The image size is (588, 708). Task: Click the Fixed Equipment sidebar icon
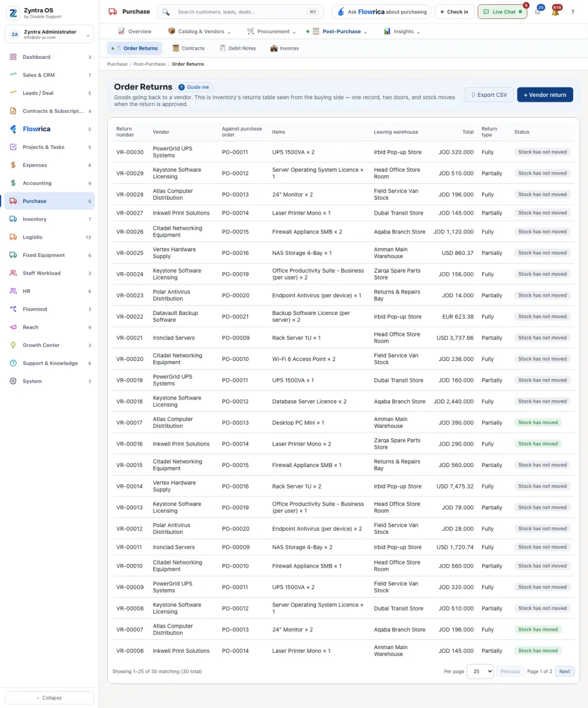pyautogui.click(x=13, y=255)
